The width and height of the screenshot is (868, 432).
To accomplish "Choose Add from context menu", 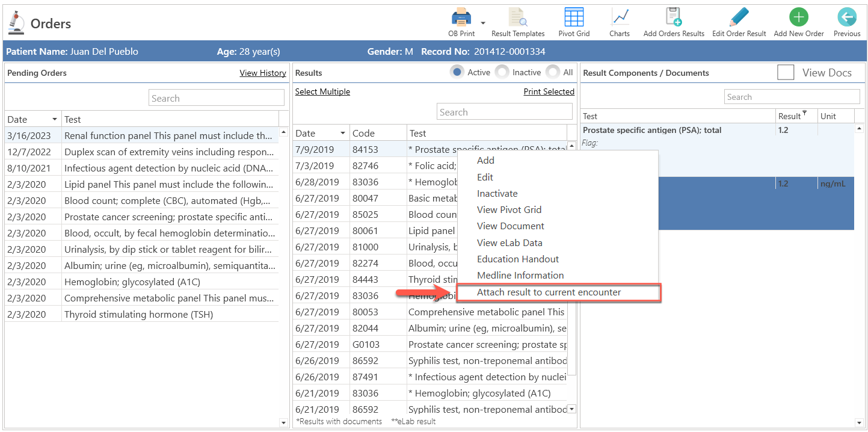I will tap(485, 160).
